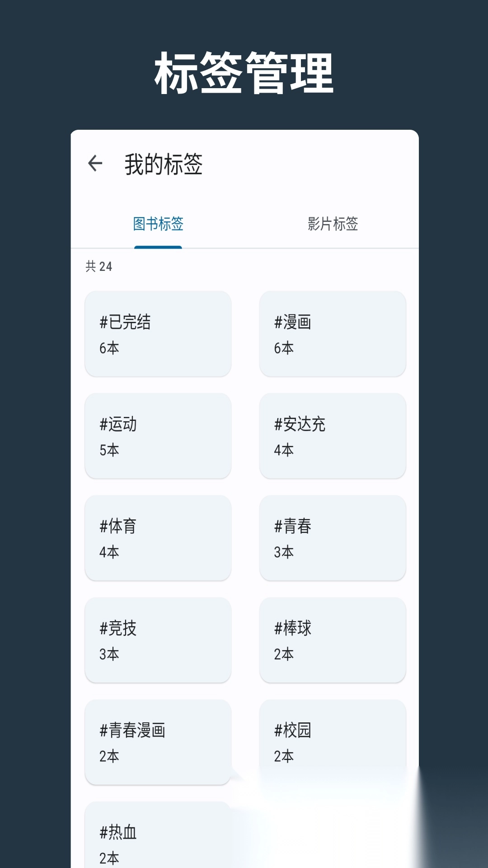This screenshot has height=868, width=488.
Task: Click the 我的标签 page title
Action: click(x=164, y=164)
